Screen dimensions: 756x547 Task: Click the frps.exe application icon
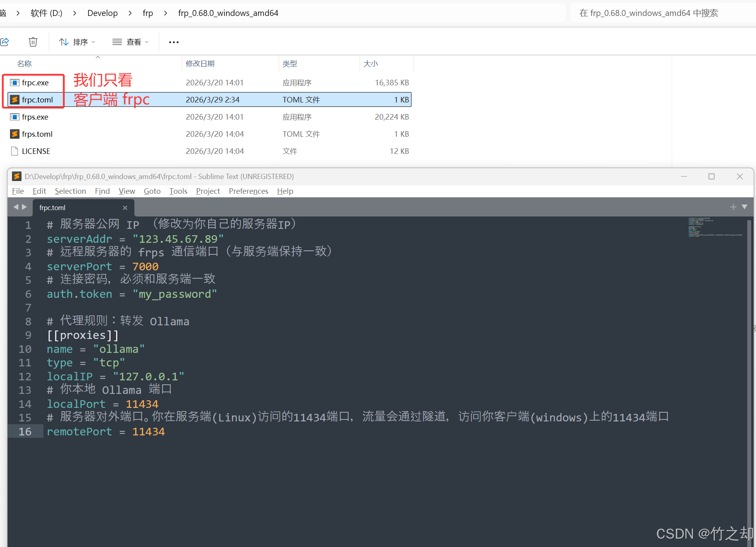pos(15,117)
